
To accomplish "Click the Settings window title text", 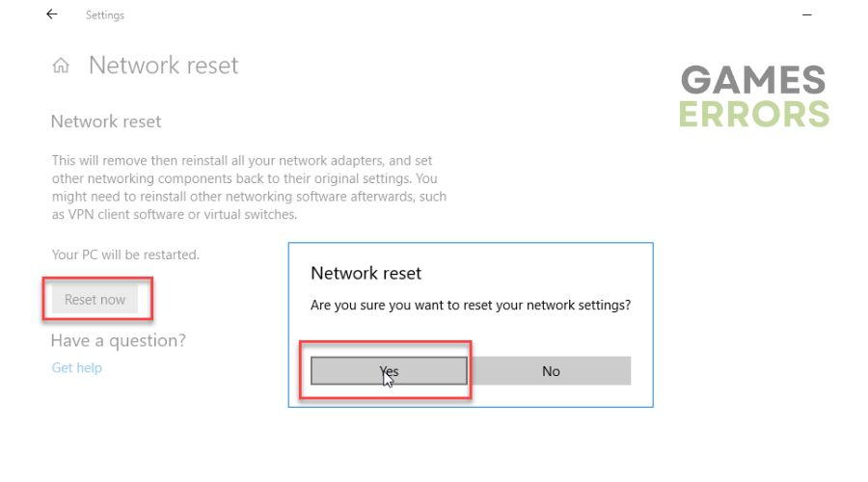I will 104,15.
